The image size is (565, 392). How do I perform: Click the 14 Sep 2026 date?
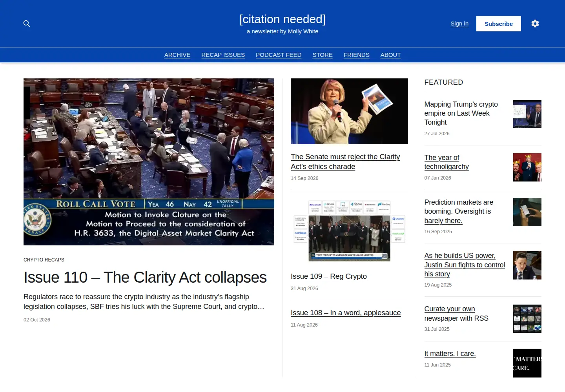304,178
